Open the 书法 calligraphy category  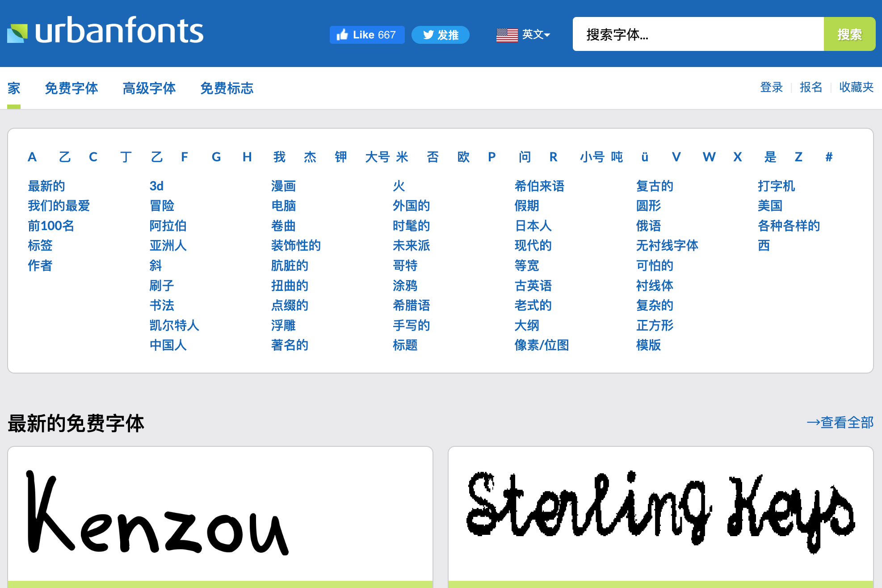point(162,305)
